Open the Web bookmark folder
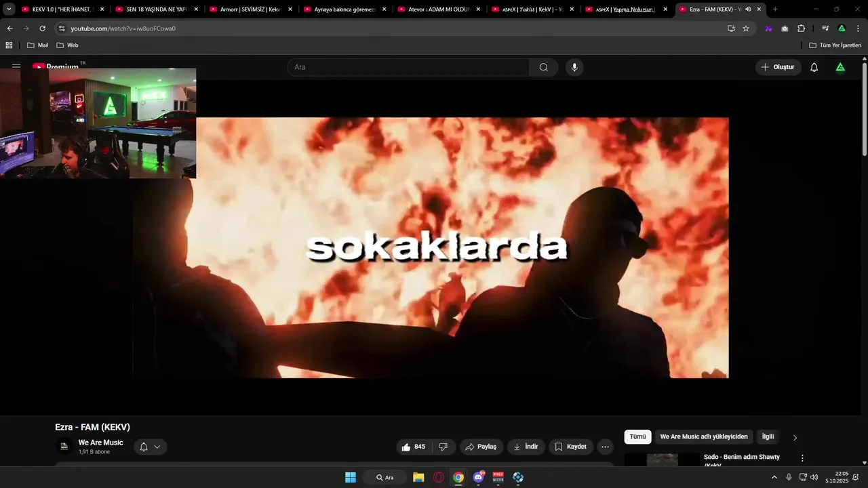The width and height of the screenshot is (868, 488). pyautogui.click(x=67, y=45)
